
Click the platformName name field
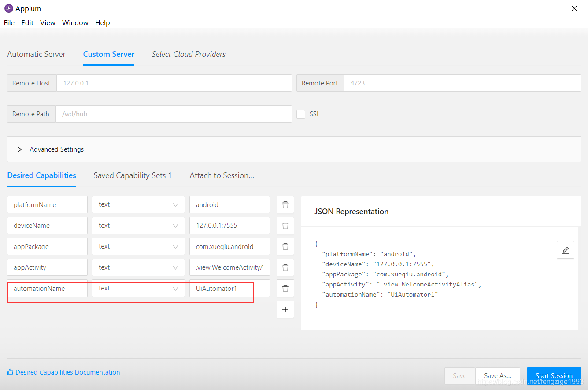point(48,205)
